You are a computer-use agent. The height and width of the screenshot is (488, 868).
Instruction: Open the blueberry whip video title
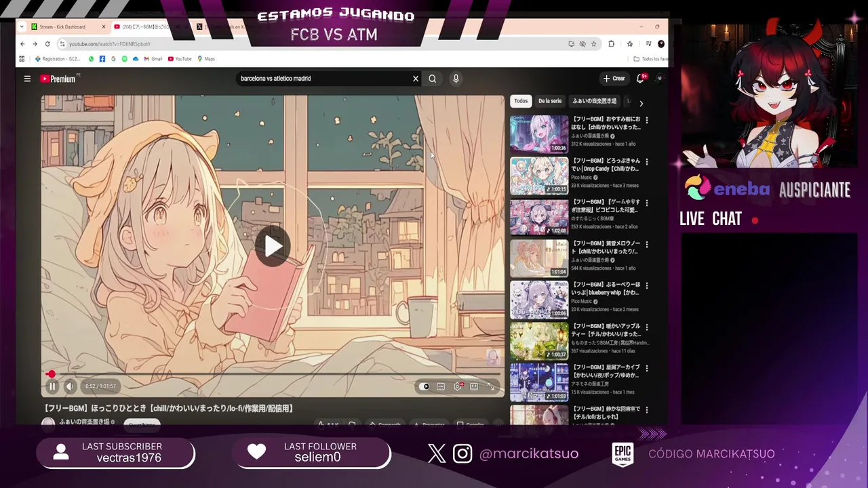(606, 289)
